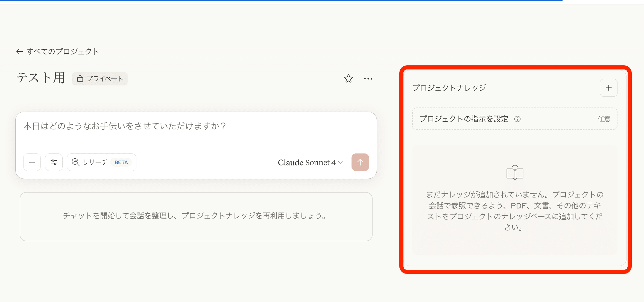Add project knowledge with the plus button

coord(608,88)
